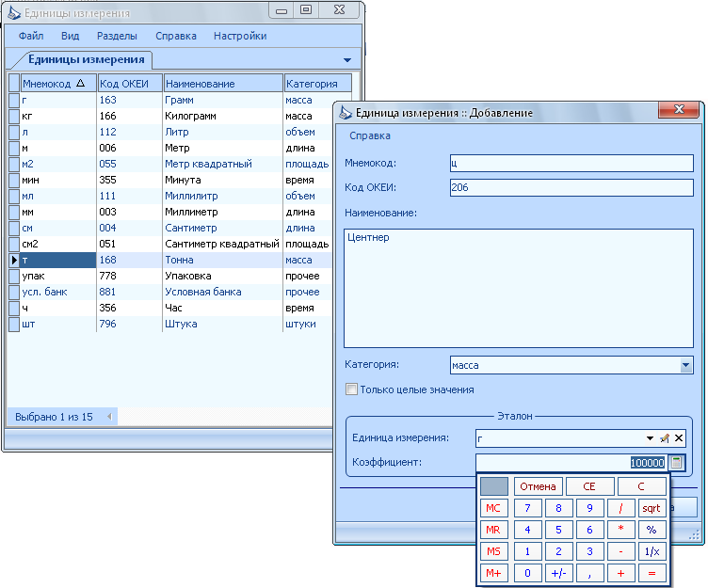Viewport: 708px width, 588px height.
Task: Click the Наименование text area with Центнер
Action: 519,288
